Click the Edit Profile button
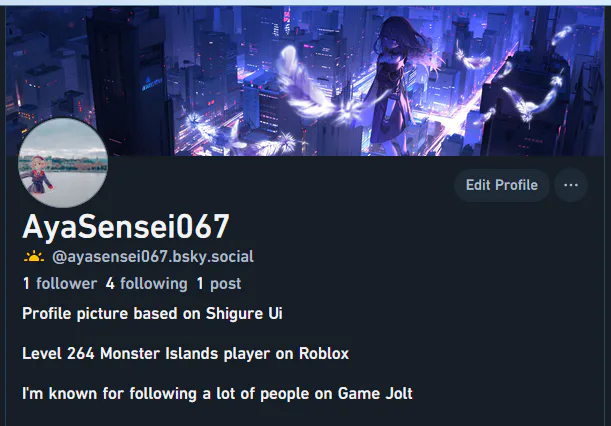 [502, 185]
